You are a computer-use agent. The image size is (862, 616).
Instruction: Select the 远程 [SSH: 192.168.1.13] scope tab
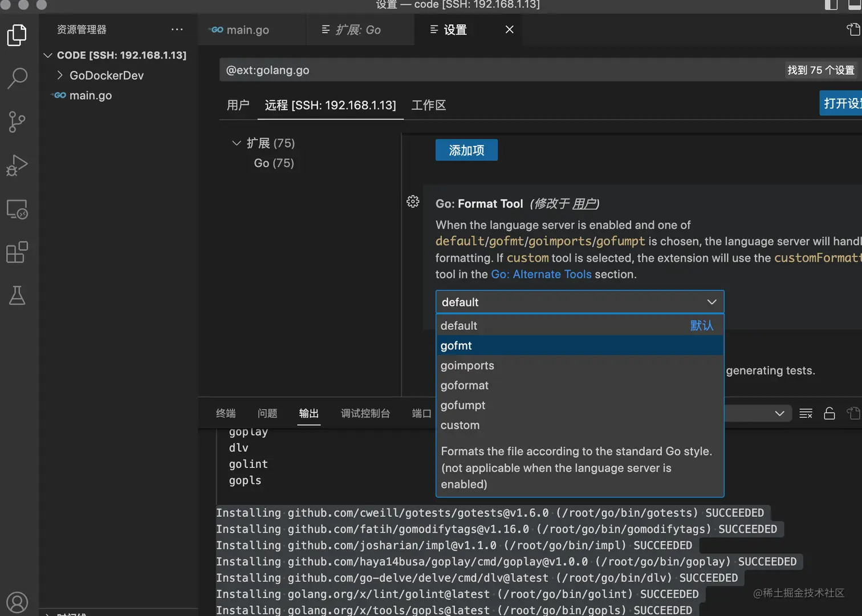click(x=331, y=105)
